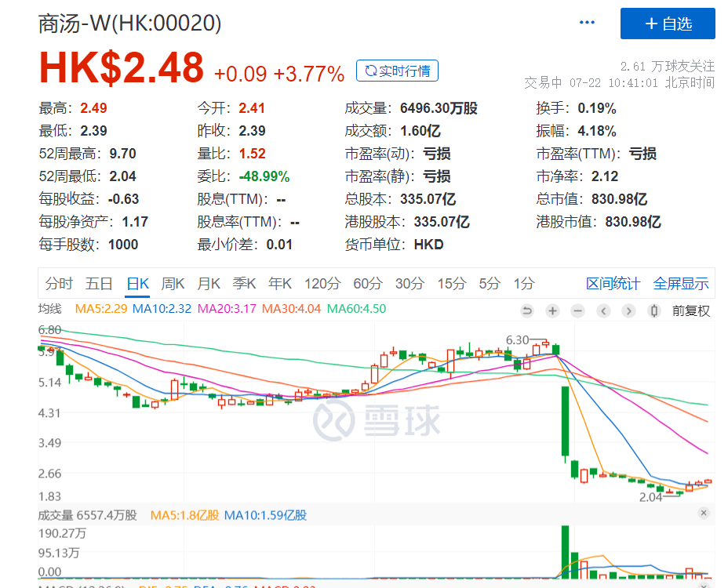
Task: Open 区间统计 range statistics
Action: point(613,283)
